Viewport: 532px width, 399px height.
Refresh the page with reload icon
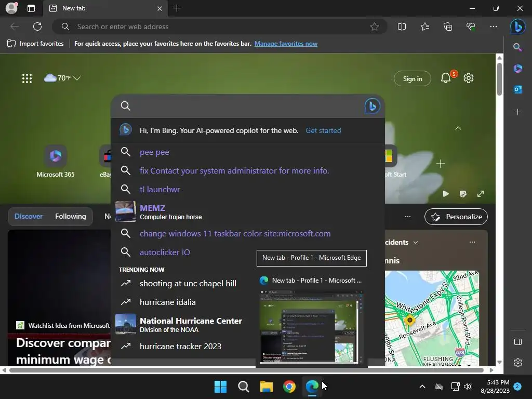pyautogui.click(x=37, y=26)
